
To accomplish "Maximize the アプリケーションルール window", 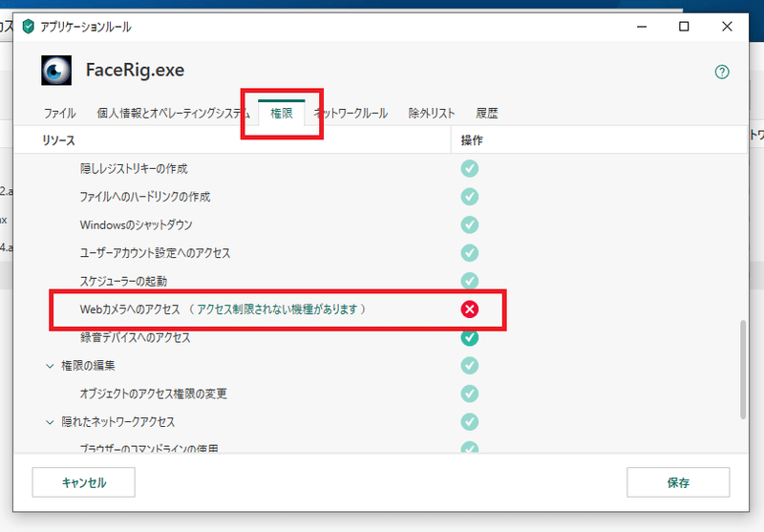I will pos(684,27).
